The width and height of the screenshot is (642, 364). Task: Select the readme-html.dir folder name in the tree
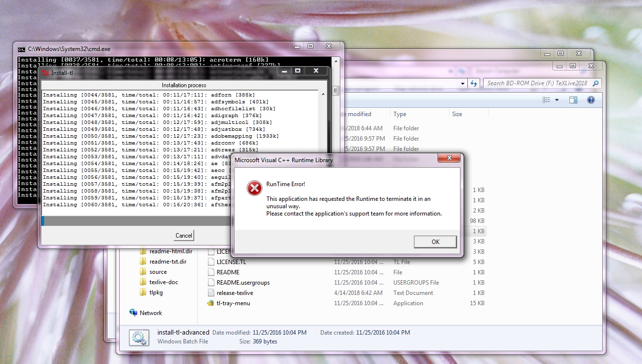(171, 251)
